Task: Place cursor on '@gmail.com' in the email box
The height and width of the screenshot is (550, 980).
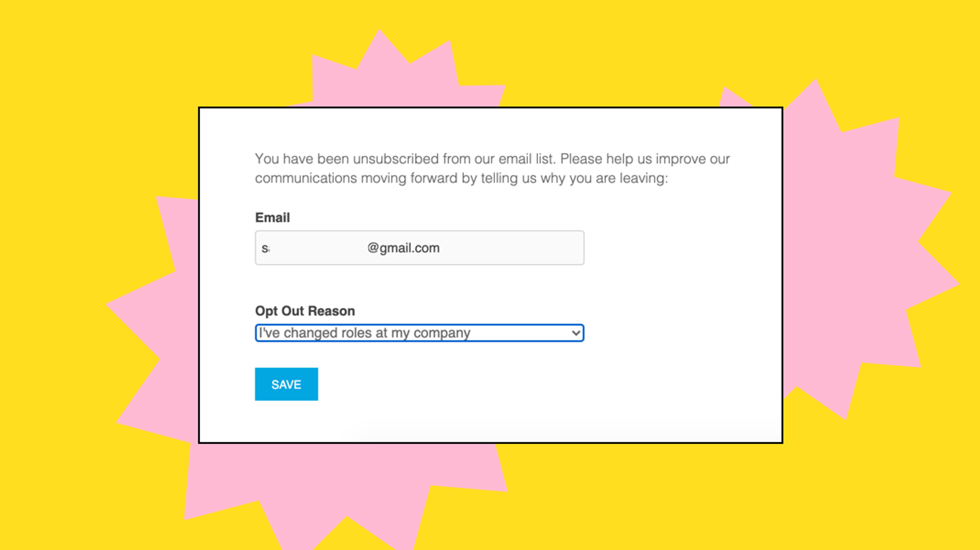Action: (x=403, y=248)
